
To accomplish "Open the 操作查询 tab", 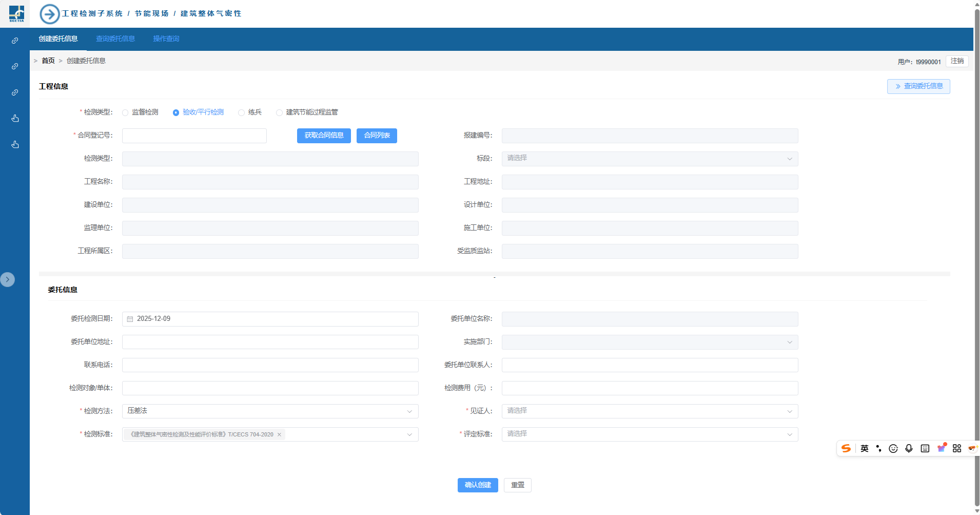I will point(166,39).
